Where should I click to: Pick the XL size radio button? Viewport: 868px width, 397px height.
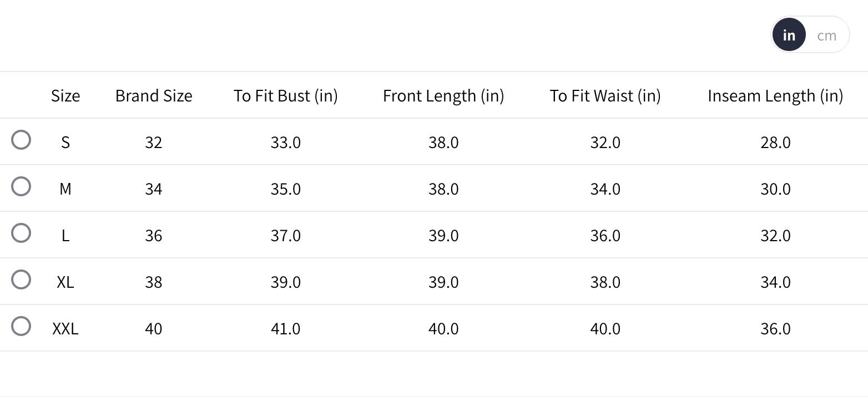coord(21,279)
